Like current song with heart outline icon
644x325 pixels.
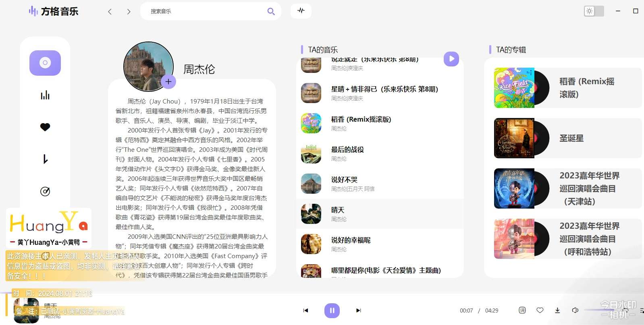point(540,310)
